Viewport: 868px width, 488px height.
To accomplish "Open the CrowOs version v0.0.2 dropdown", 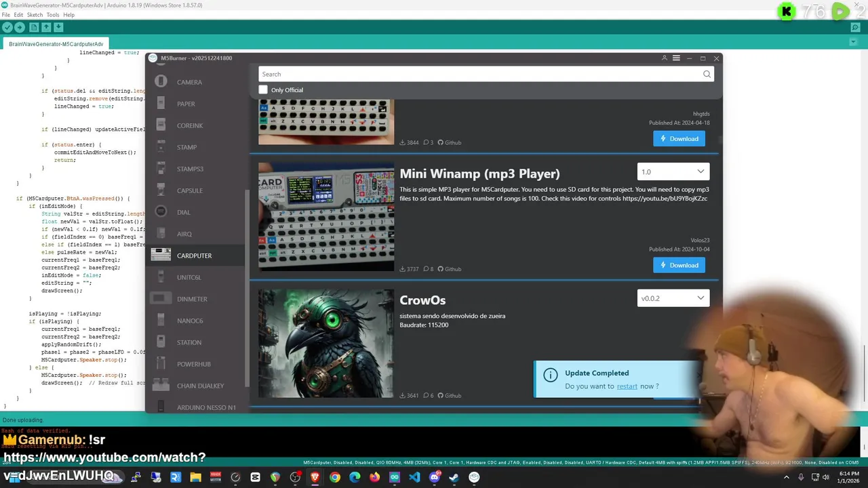I will click(673, 298).
